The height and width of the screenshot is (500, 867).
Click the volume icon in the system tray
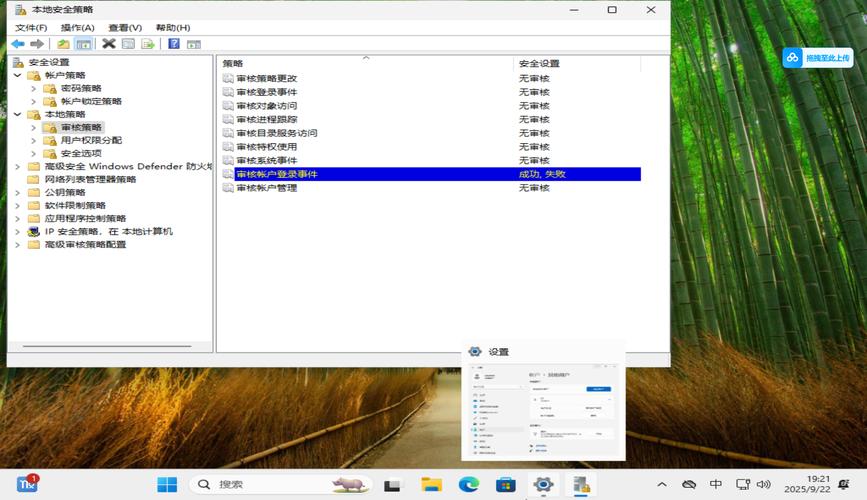tap(764, 485)
